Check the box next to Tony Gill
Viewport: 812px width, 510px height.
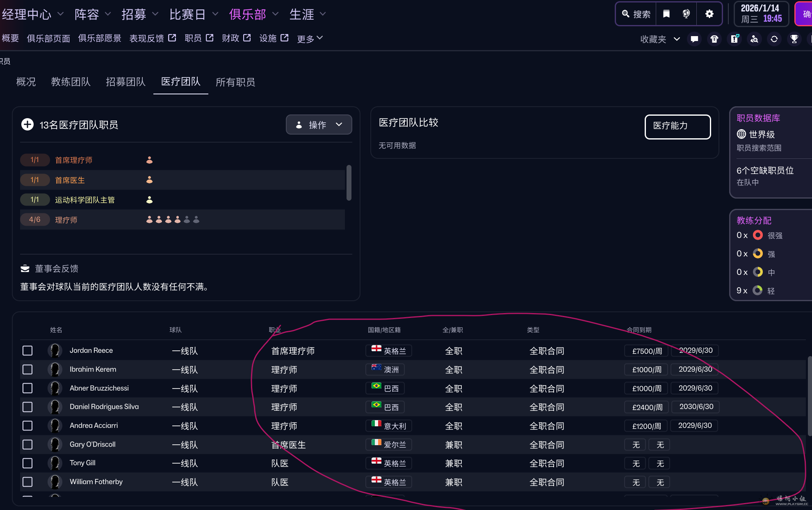(x=27, y=463)
